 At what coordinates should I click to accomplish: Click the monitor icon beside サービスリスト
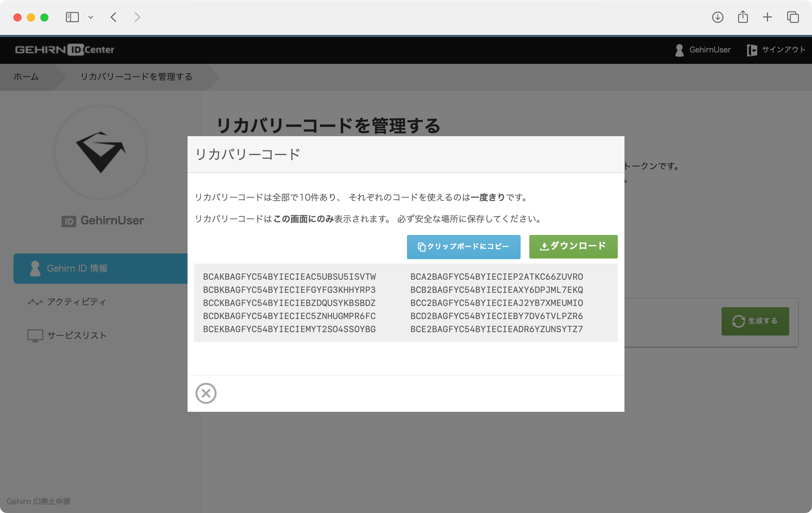click(x=35, y=335)
